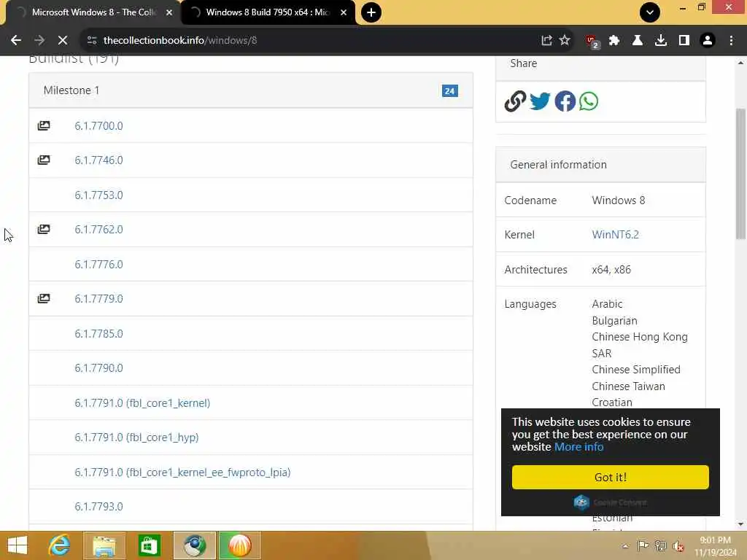Show hidden tray icons arrow

pyautogui.click(x=625, y=546)
